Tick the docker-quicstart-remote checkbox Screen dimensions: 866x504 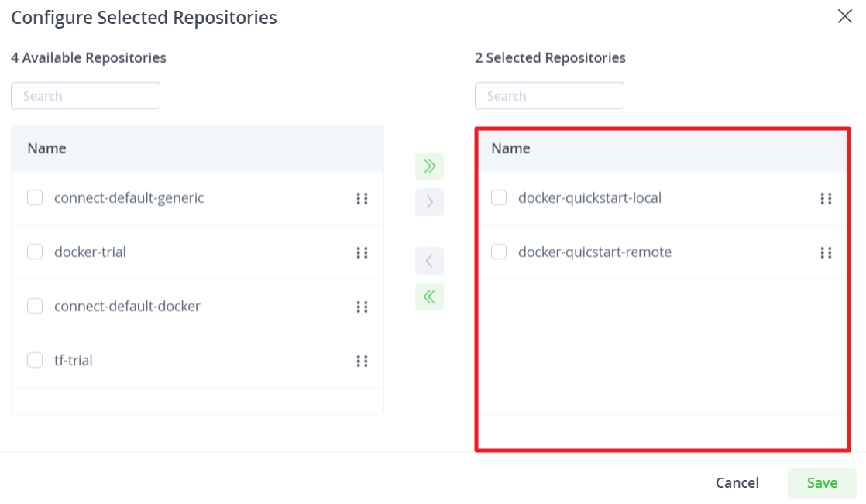tap(499, 252)
